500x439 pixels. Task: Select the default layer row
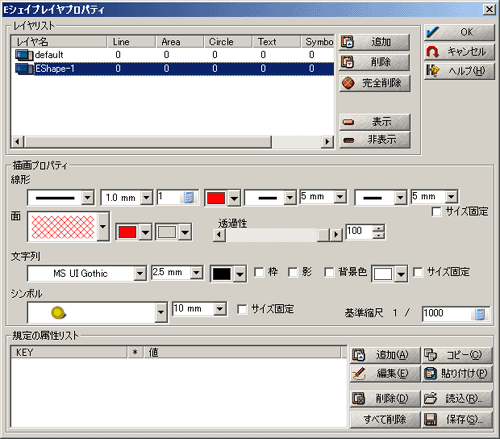pyautogui.click(x=172, y=55)
